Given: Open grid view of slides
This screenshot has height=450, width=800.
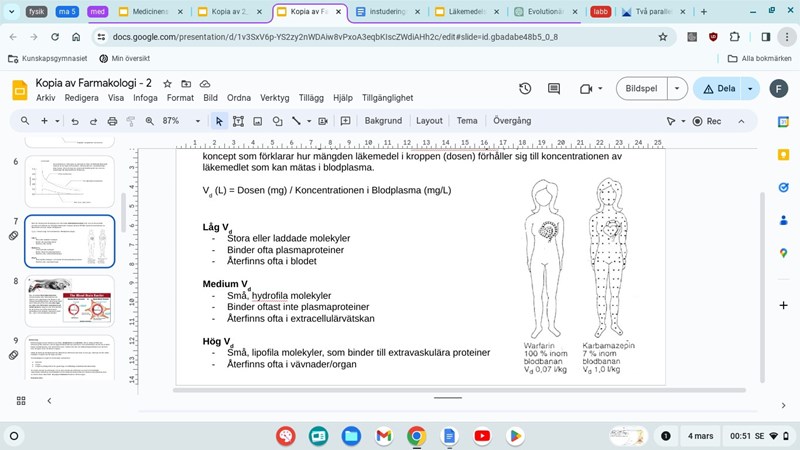Looking at the screenshot, I should [x=21, y=400].
